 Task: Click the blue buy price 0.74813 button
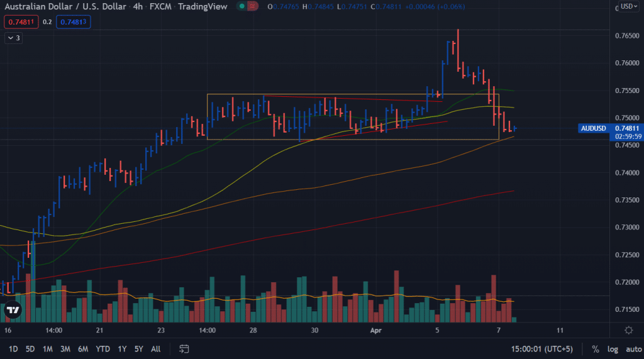(73, 22)
